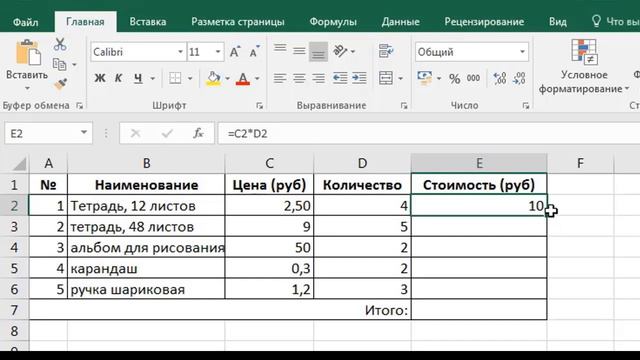
Task: Click the Format Painter brush icon
Action: click(x=60, y=84)
